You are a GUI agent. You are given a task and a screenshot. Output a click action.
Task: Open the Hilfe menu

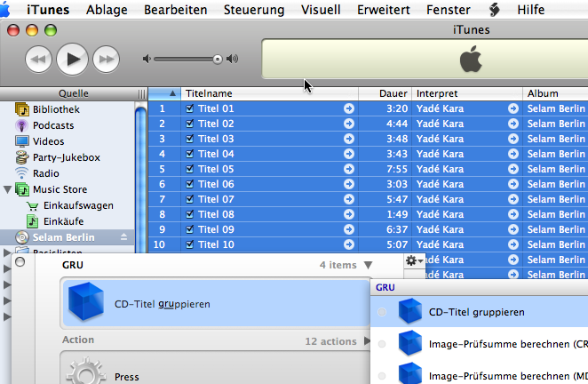pos(530,10)
